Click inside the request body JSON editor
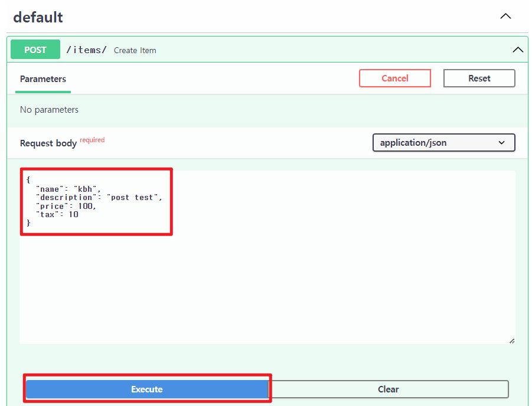This screenshot has height=406, width=532. tap(267, 257)
